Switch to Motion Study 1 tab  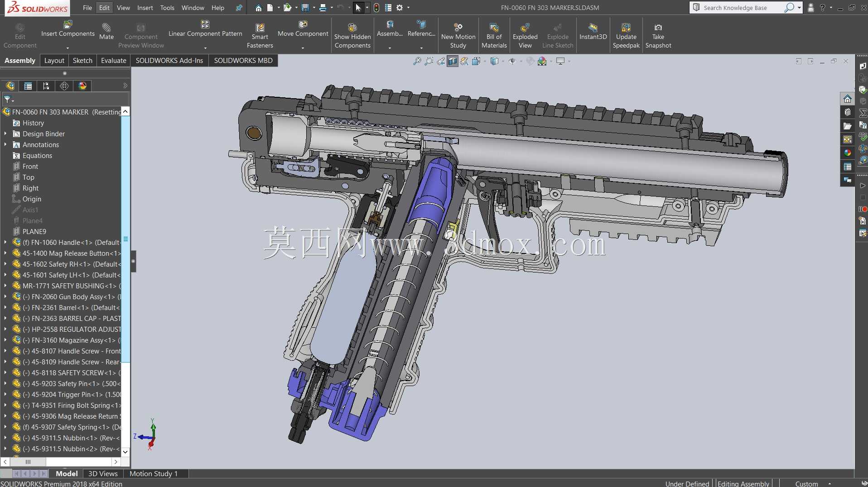pos(154,473)
